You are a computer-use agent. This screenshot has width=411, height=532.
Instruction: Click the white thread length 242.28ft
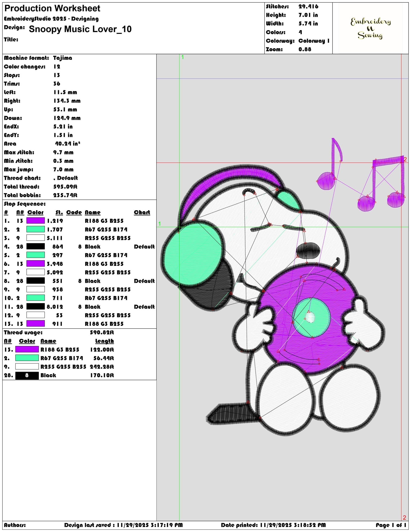coord(102,367)
